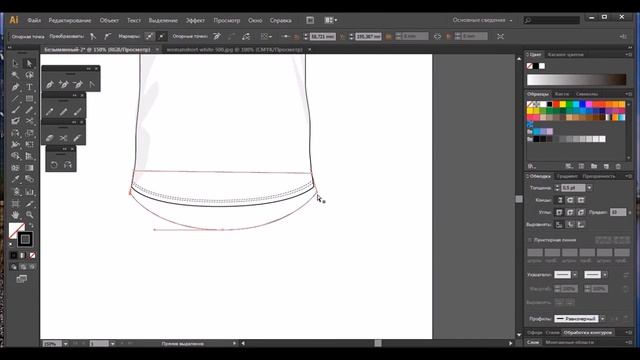
Task: Click the New Swatch icon in the swatches panel
Action: point(606,166)
